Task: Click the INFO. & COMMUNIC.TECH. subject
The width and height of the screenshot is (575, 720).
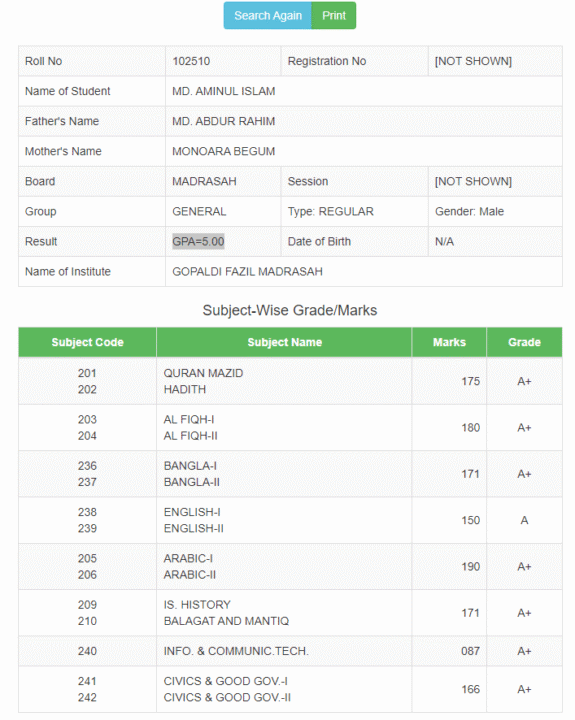Action: tap(236, 651)
